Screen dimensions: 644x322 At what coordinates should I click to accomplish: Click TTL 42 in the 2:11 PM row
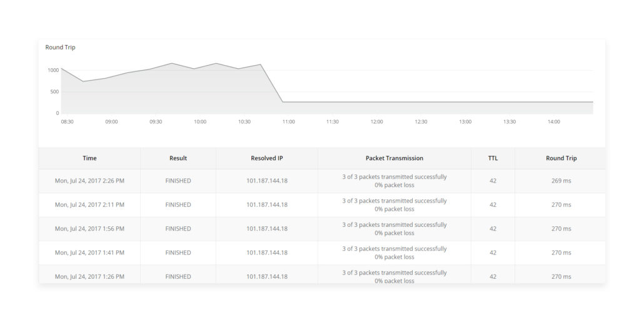tap(493, 204)
